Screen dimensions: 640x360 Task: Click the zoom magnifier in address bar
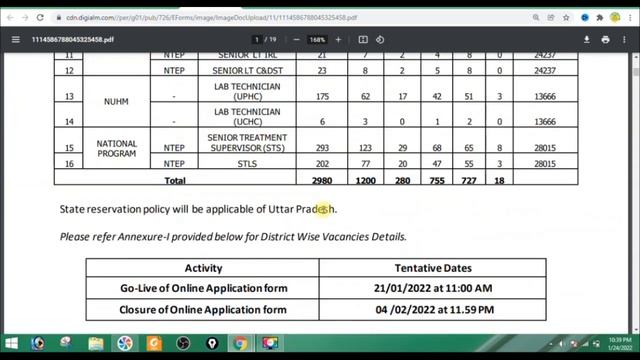tap(536, 18)
